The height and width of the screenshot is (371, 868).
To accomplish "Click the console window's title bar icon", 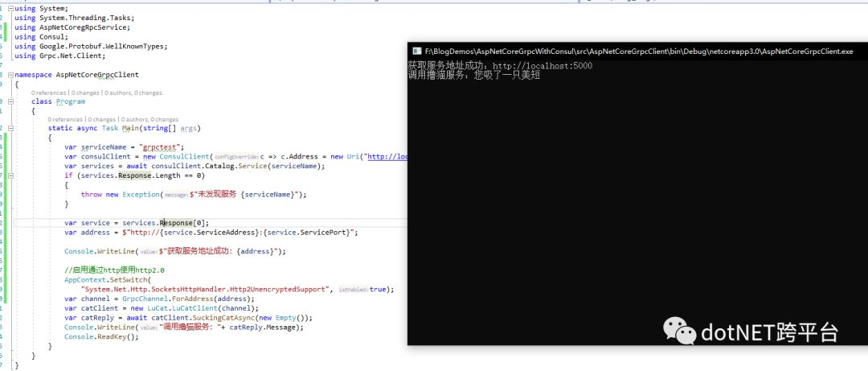I will [x=416, y=52].
